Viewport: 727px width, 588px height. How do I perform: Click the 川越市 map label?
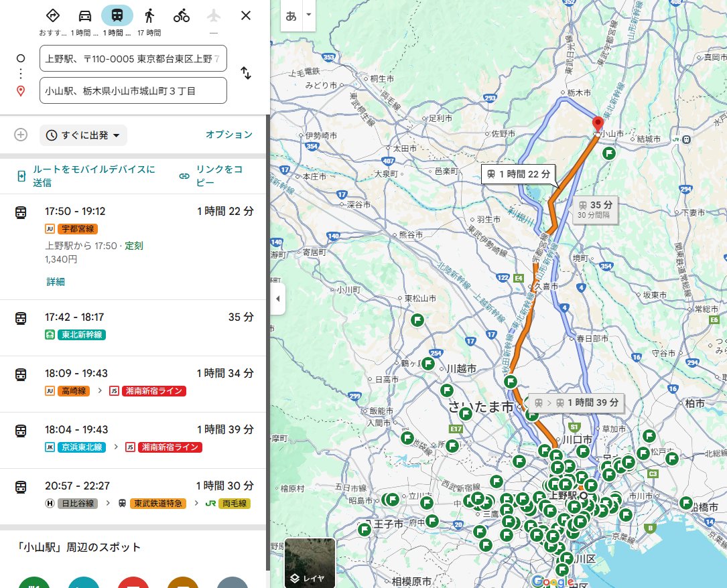(461, 369)
